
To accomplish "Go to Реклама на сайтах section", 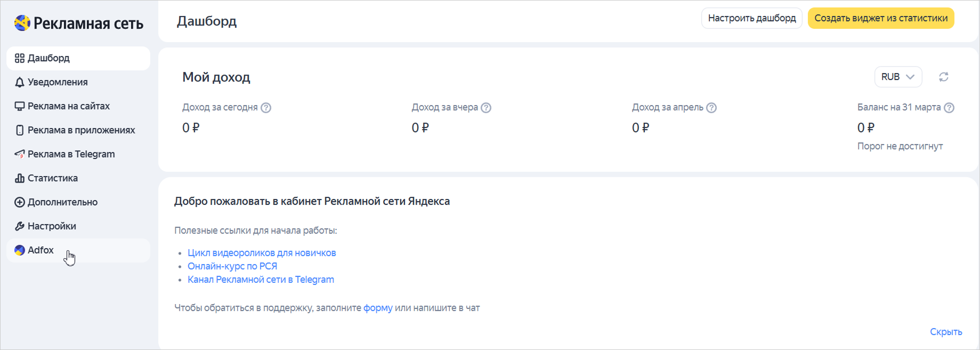I will 68,106.
